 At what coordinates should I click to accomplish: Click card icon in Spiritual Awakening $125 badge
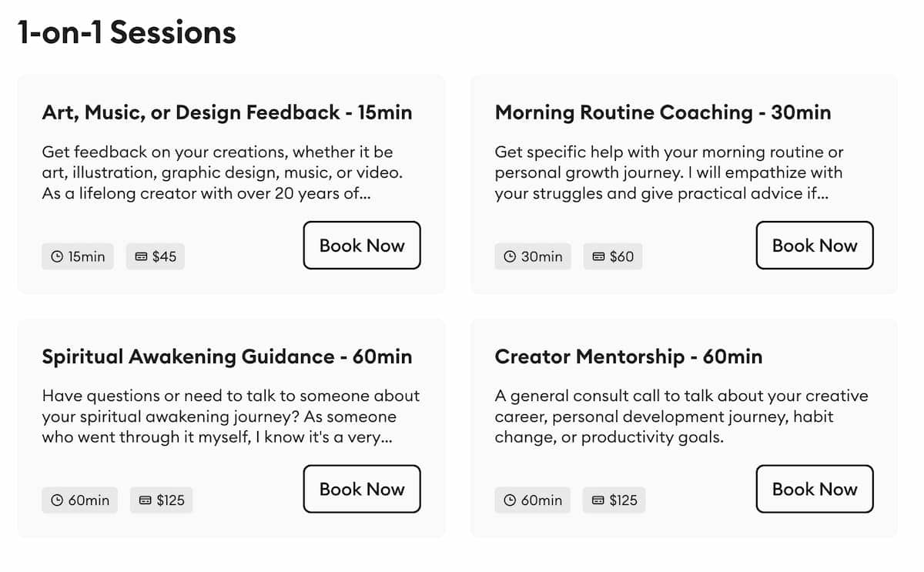coord(146,500)
